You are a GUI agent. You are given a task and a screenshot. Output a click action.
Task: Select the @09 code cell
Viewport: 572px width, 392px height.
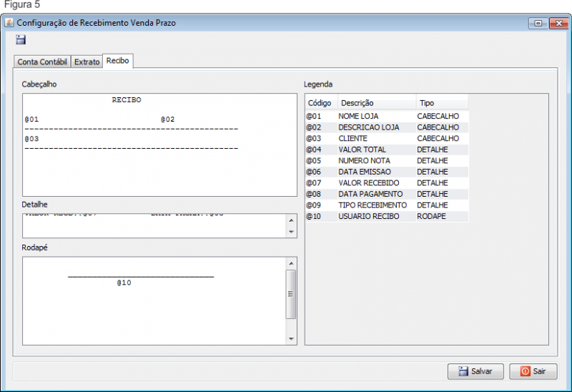coord(321,205)
